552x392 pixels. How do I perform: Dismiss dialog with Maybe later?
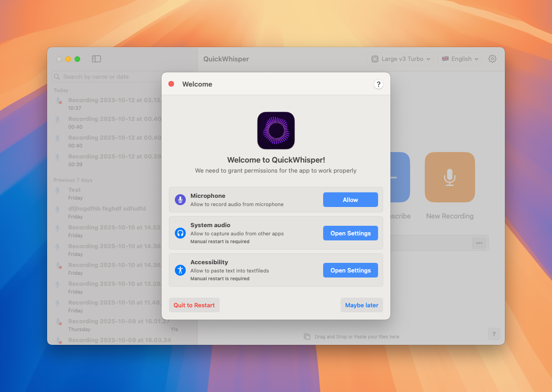361,305
